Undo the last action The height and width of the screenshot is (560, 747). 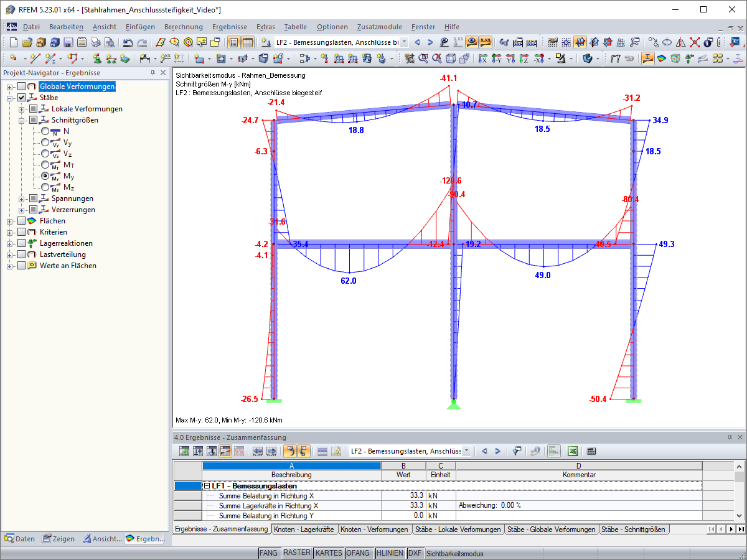coord(128,42)
